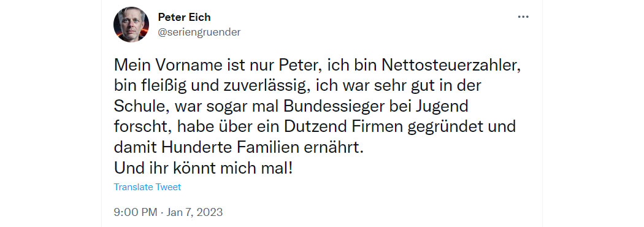Click the word 'ernährt' in the tweet
644x227 pixels.
pos(339,148)
